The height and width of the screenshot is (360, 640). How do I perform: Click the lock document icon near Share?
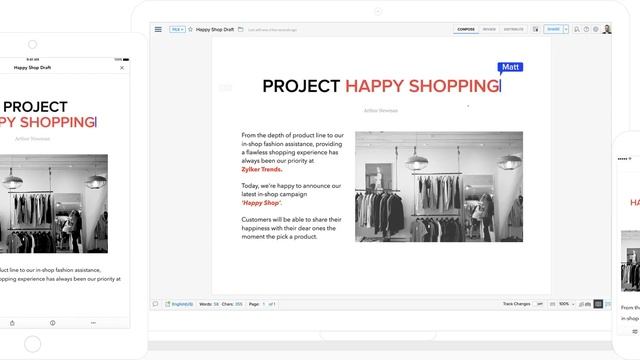[536, 29]
